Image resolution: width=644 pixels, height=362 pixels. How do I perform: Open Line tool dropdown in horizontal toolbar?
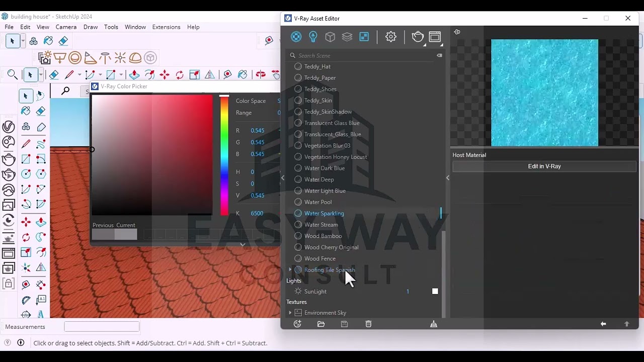[79, 75]
